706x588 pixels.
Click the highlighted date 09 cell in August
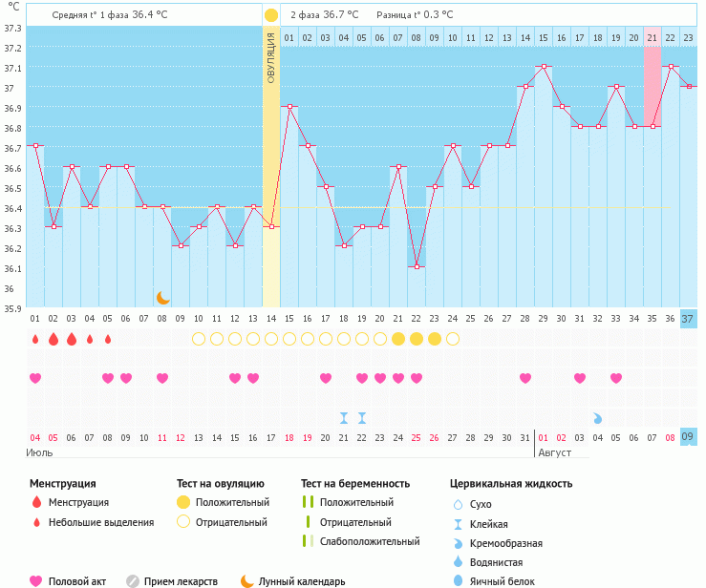tap(688, 437)
